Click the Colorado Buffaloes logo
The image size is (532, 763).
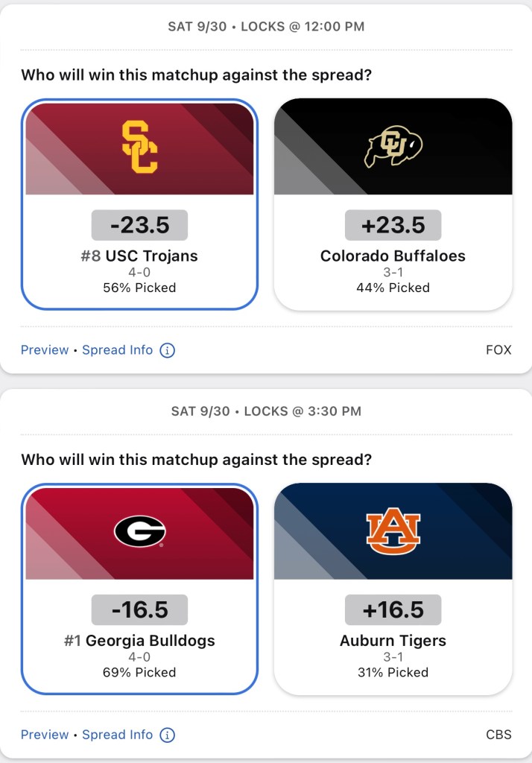[x=393, y=148]
